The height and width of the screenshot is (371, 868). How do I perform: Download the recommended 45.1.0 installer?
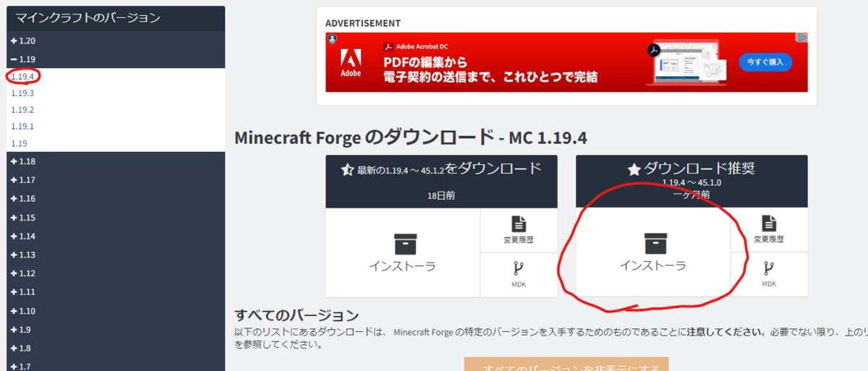(653, 252)
